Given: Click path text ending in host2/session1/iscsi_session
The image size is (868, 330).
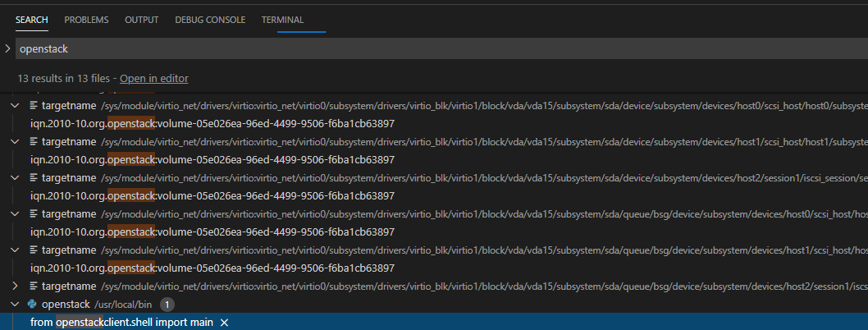Looking at the screenshot, I should (x=484, y=178).
